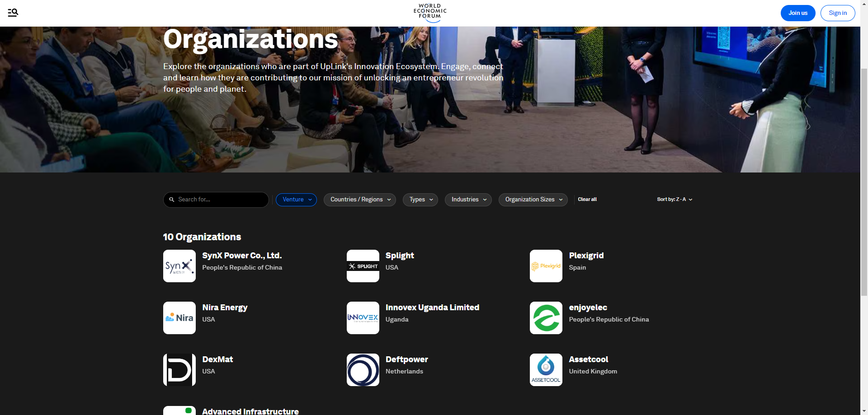The height and width of the screenshot is (415, 868).
Task: Select the enjoyelec green logo
Action: coord(546,318)
